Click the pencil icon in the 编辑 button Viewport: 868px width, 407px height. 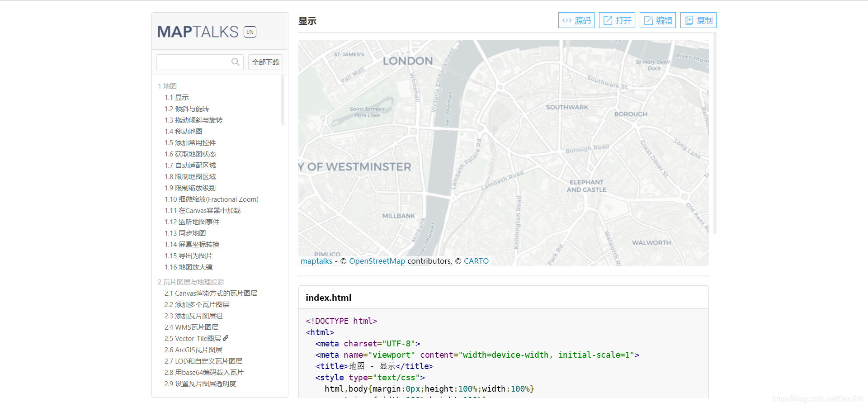(648, 20)
